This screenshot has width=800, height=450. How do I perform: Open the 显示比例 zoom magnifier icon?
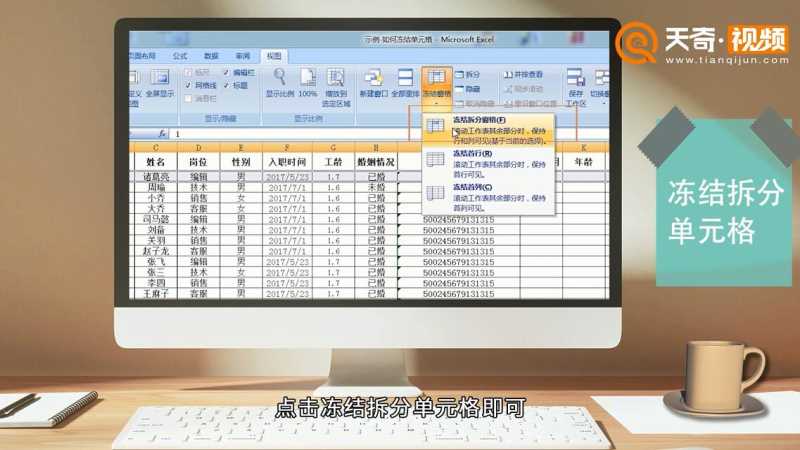[x=280, y=78]
